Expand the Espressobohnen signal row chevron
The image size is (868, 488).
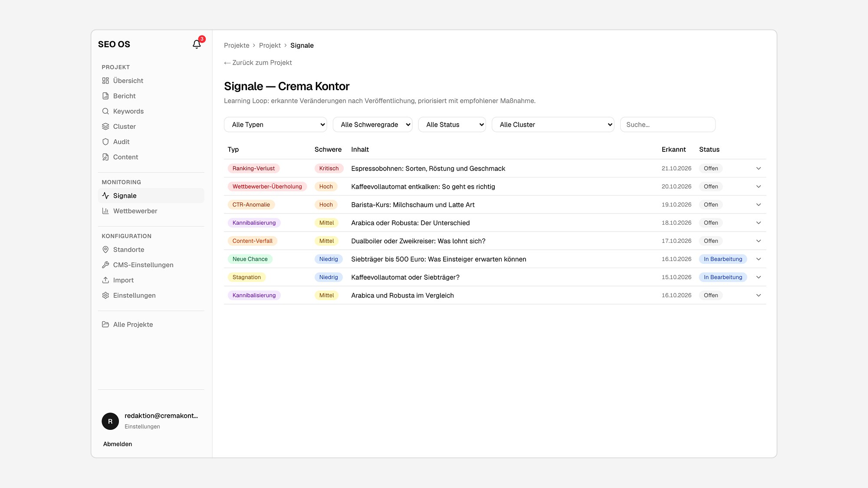click(x=759, y=168)
